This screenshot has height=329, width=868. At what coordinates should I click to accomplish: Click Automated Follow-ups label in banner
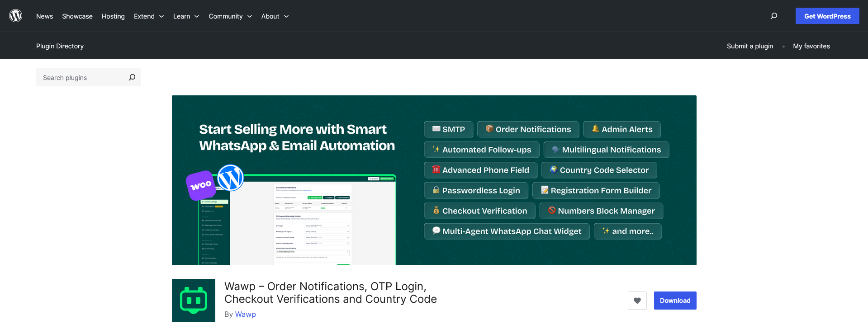pos(482,150)
